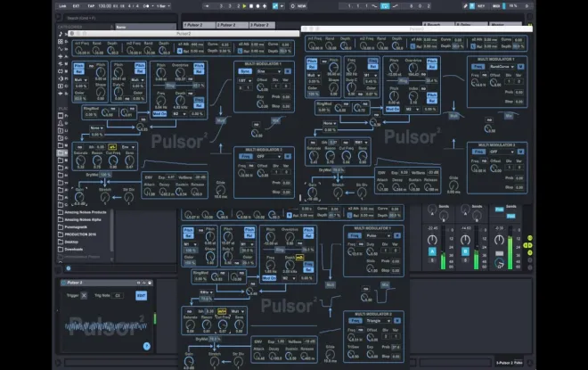This screenshot has height=370, width=588.
Task: Toggle the Link button
Action: (x=62, y=6)
